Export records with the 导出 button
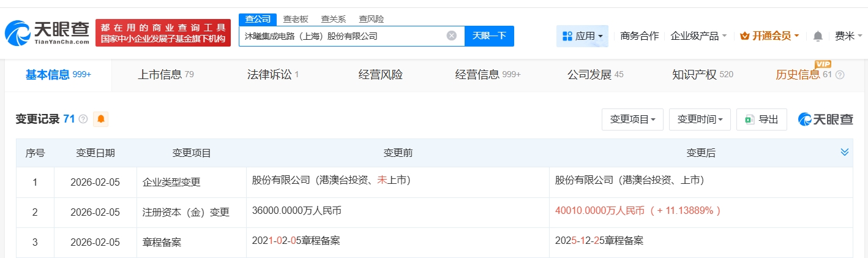 coord(761,120)
